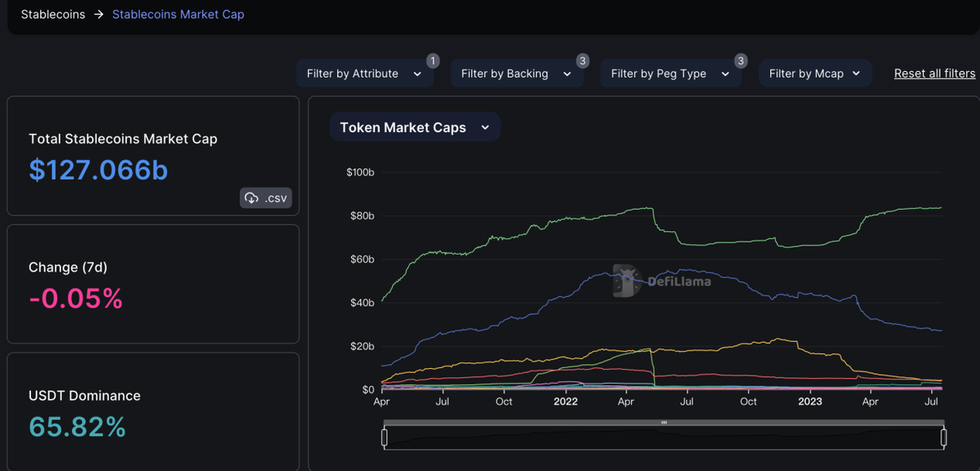
Task: Expand the Filter by Backing dropdown
Action: pyautogui.click(x=516, y=73)
